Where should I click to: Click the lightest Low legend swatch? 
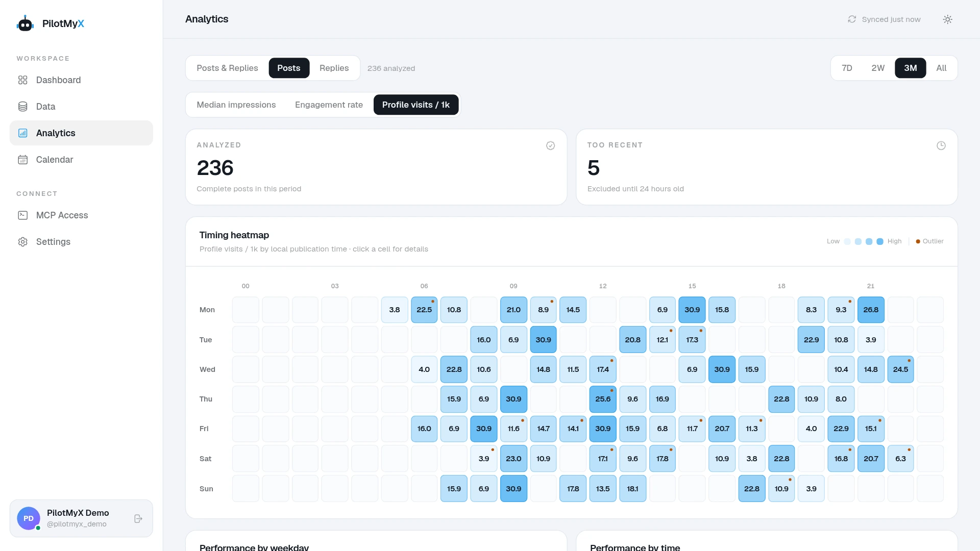[847, 241]
